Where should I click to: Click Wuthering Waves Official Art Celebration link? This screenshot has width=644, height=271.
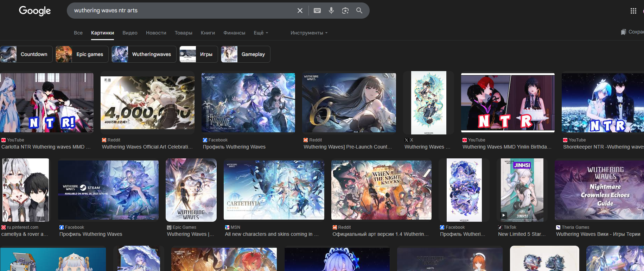click(x=147, y=147)
